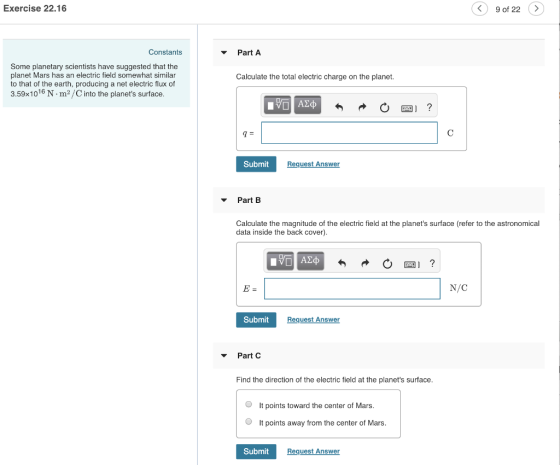The height and width of the screenshot is (465, 560).
Task: Undo last entry in Part A toolbar
Action: coord(339,107)
